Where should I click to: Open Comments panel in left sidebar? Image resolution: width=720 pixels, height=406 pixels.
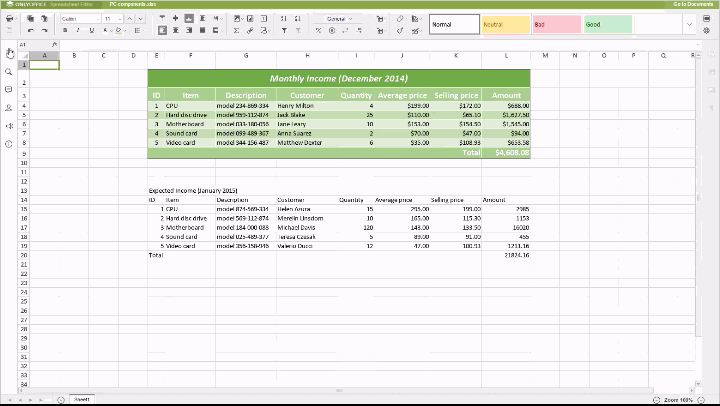(x=8, y=90)
